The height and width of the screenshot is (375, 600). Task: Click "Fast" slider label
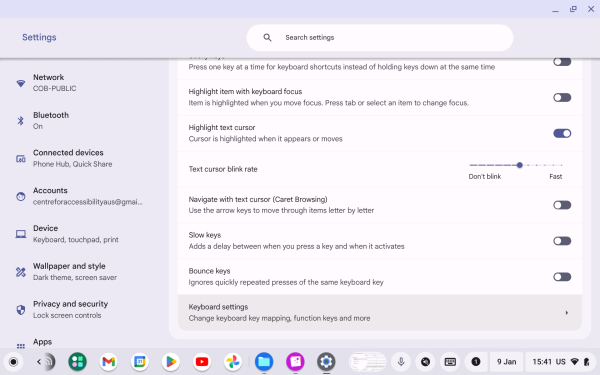(556, 176)
